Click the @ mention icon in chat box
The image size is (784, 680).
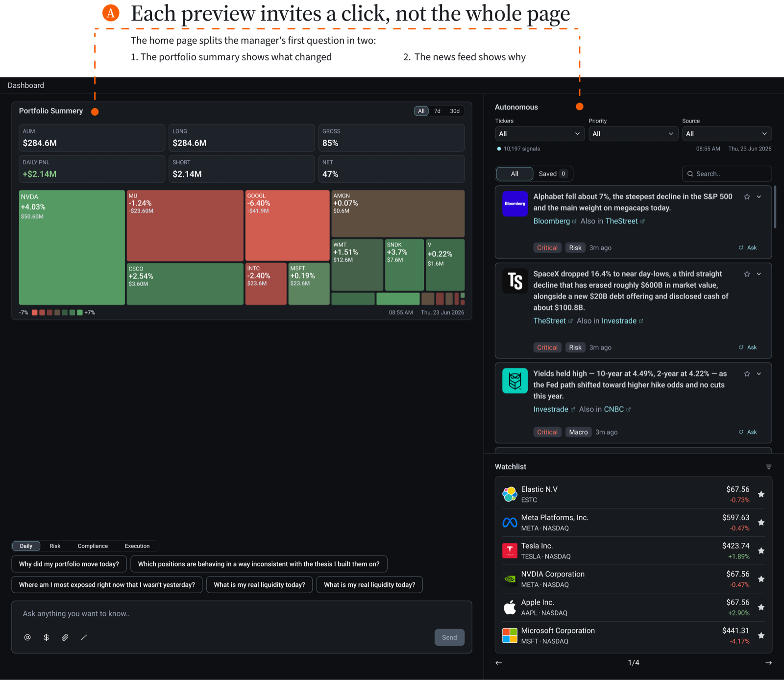(27, 637)
